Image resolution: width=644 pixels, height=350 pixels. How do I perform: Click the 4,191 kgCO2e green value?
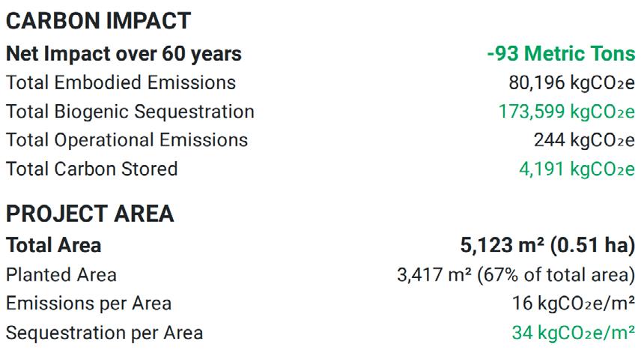point(577,169)
